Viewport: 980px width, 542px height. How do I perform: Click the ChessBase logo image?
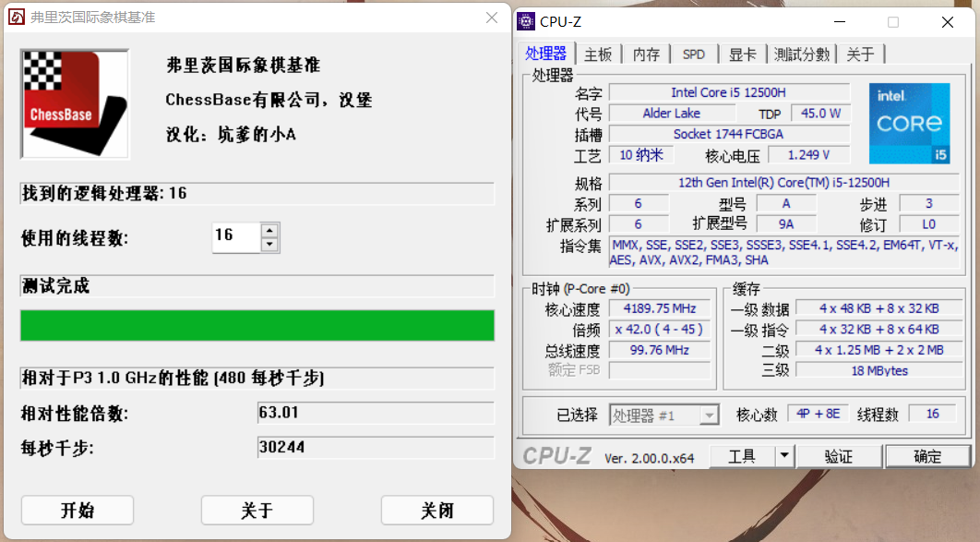[x=75, y=103]
